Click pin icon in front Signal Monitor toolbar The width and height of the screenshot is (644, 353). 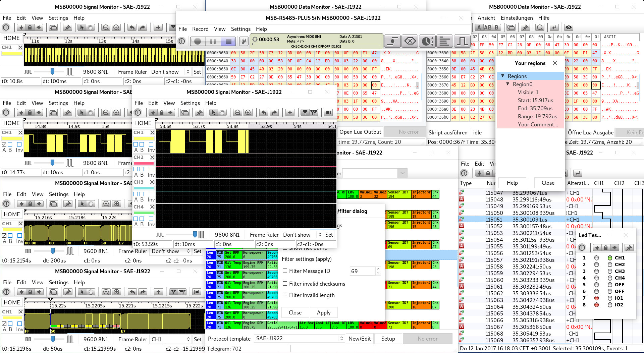[200, 113]
